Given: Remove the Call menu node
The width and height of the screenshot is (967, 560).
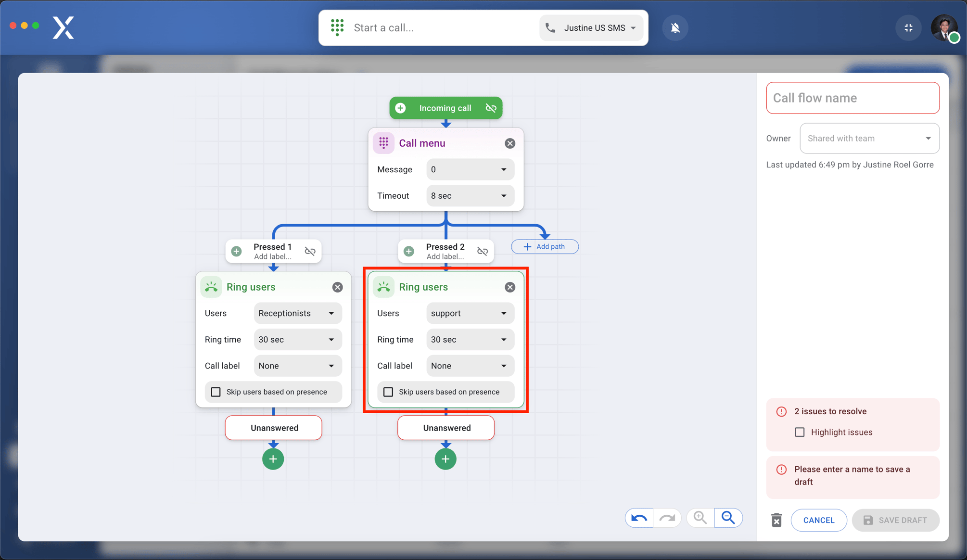Looking at the screenshot, I should coord(510,143).
